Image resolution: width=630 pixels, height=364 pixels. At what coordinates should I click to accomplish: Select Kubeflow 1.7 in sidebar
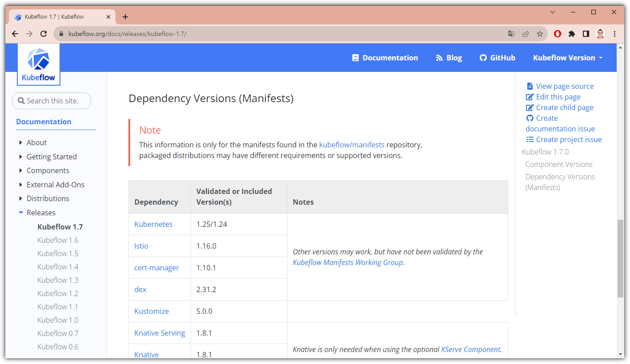60,227
